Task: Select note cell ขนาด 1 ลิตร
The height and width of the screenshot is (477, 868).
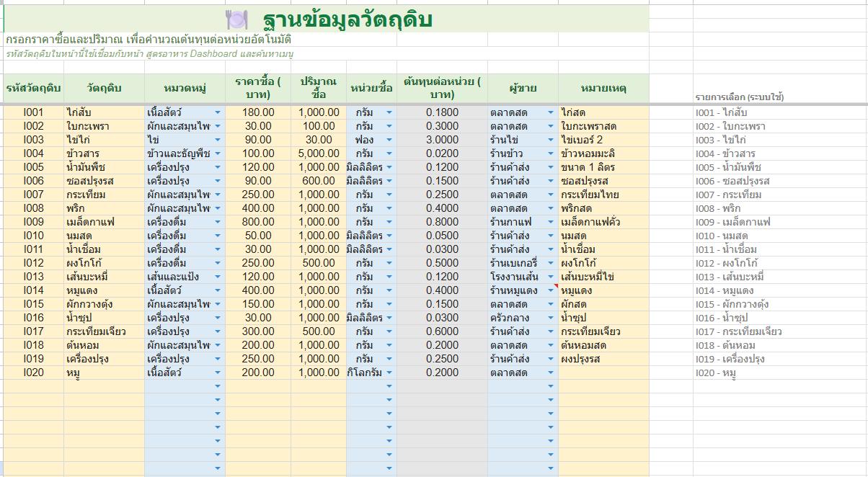Action: coord(603,167)
